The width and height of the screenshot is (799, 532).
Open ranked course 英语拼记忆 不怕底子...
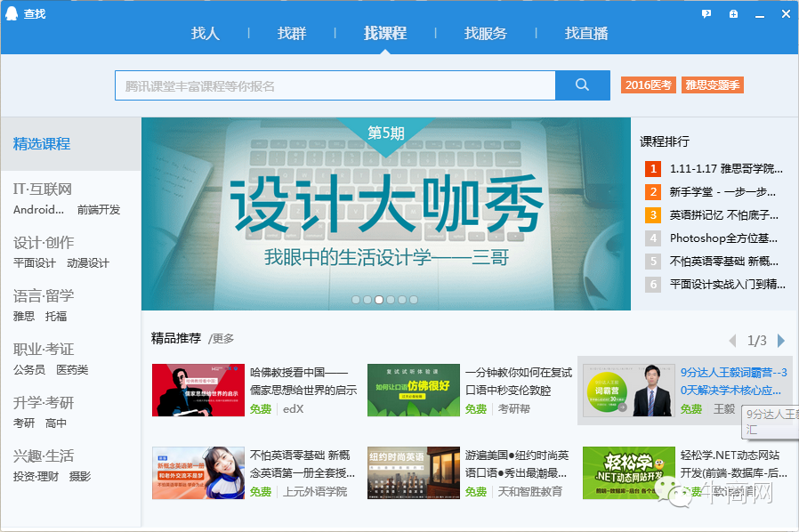[x=724, y=215]
